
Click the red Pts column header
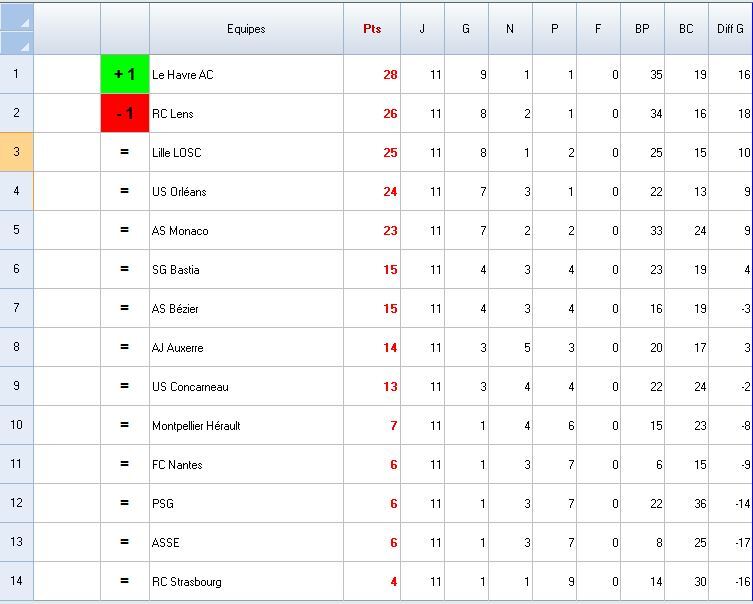372,29
